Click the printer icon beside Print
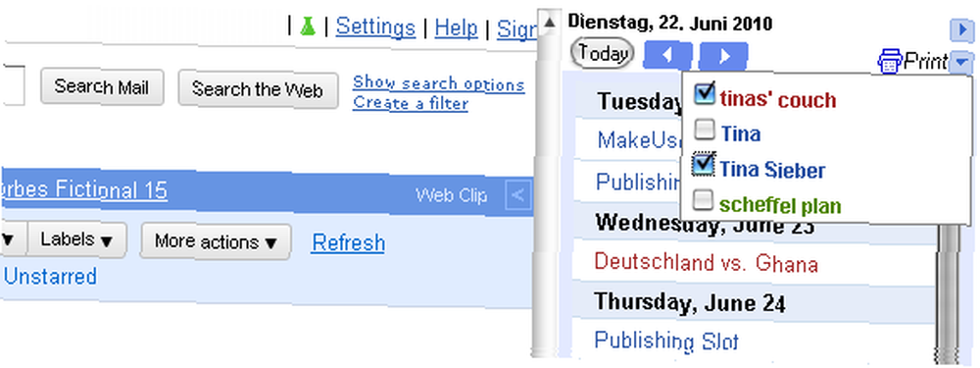The image size is (980, 368). [890, 62]
